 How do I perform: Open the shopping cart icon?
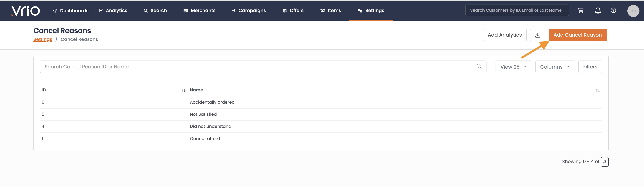click(581, 10)
